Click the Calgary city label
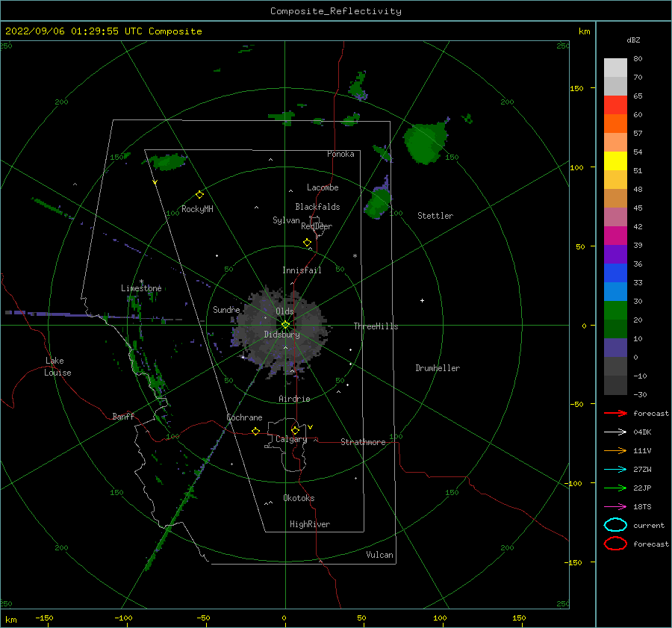Viewport: 672px width, 628px height. (x=291, y=439)
